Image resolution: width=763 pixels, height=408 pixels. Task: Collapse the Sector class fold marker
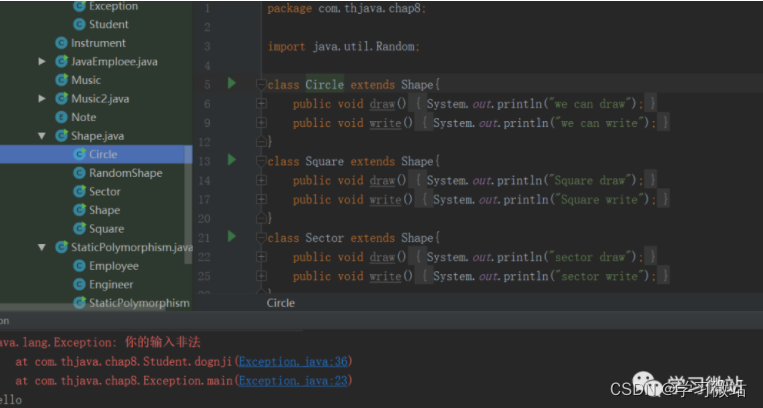click(261, 238)
